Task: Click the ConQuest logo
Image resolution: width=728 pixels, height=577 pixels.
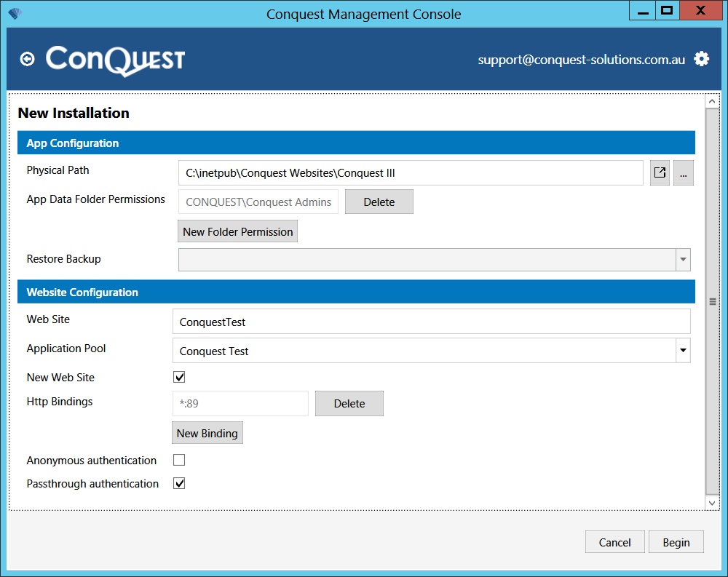Action: point(115,60)
